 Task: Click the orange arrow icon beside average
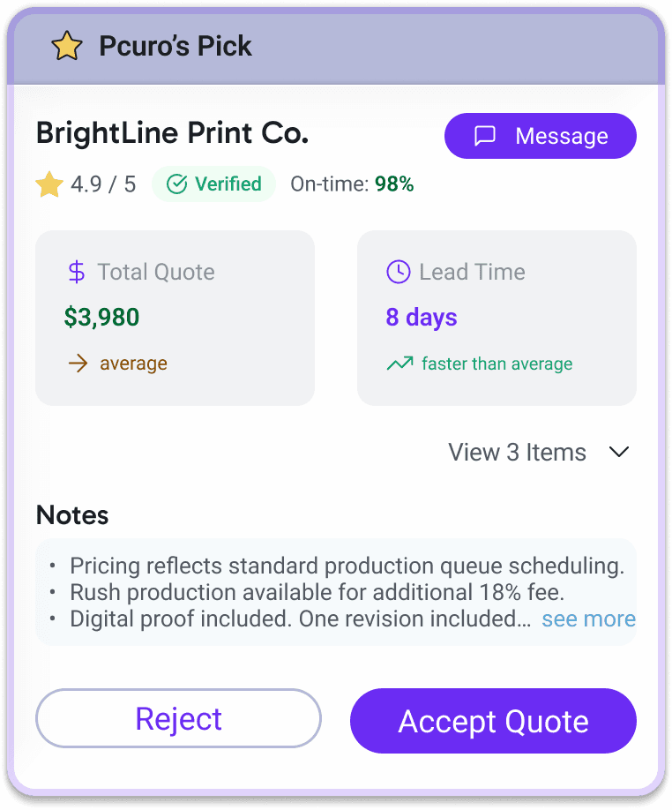click(78, 364)
